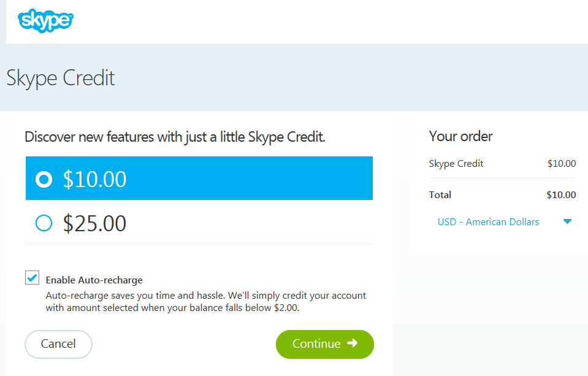Click the arrow icon on Continue
588x376 pixels.
coord(352,343)
